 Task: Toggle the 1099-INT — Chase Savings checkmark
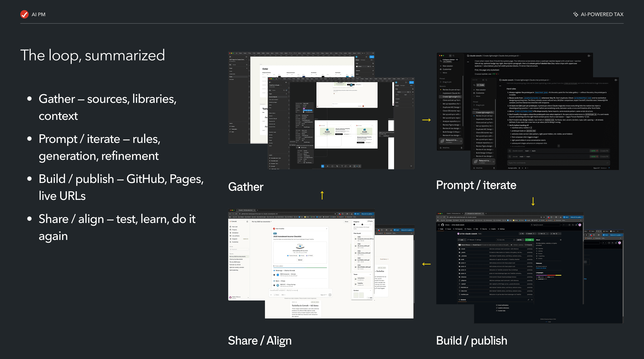274,285
